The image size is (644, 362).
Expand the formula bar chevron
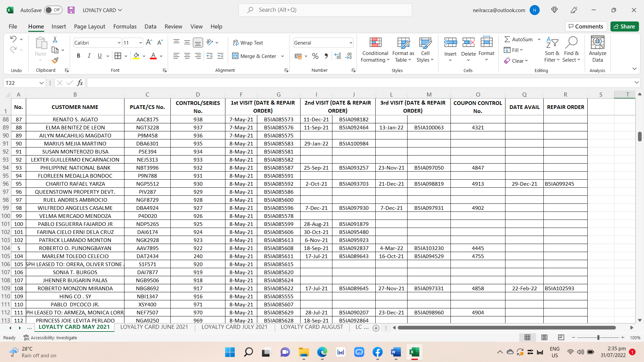tap(636, 82)
